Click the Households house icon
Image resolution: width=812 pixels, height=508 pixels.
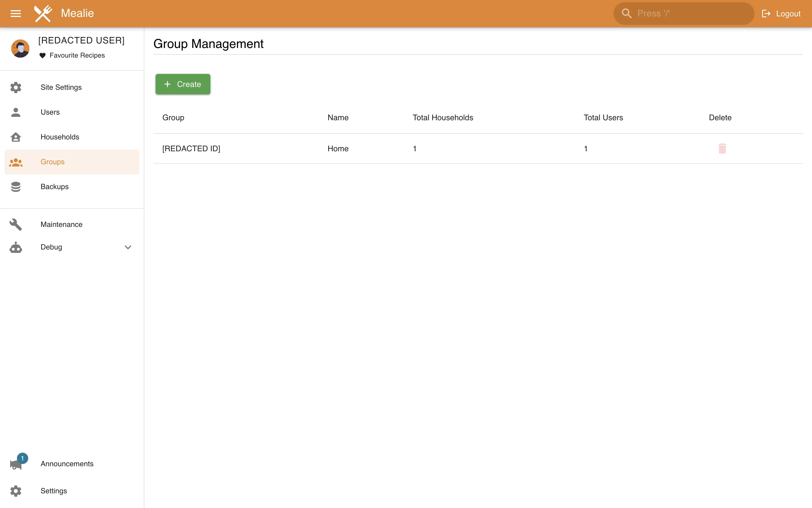(x=16, y=137)
